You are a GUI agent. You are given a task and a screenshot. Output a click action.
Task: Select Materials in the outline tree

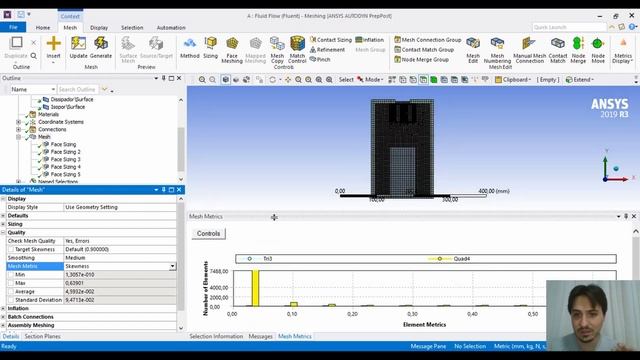(48, 114)
